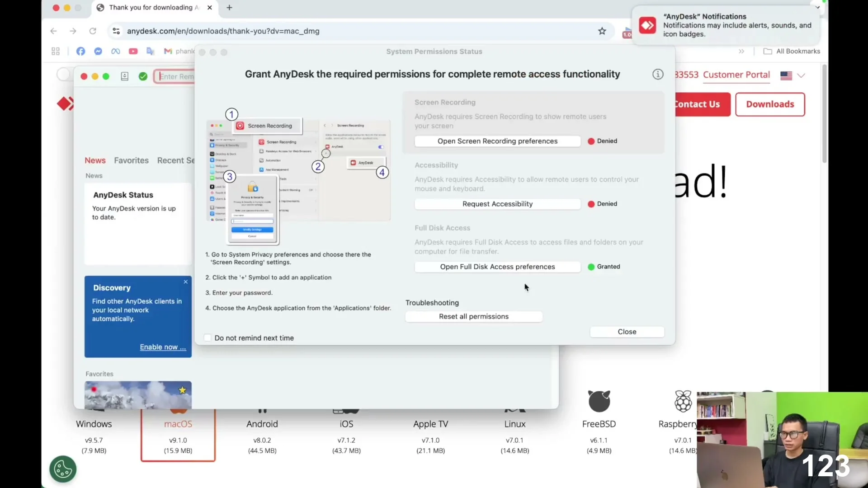This screenshot has width=868, height=488.
Task: Click the AnyDesk notification app icon
Action: [647, 25]
